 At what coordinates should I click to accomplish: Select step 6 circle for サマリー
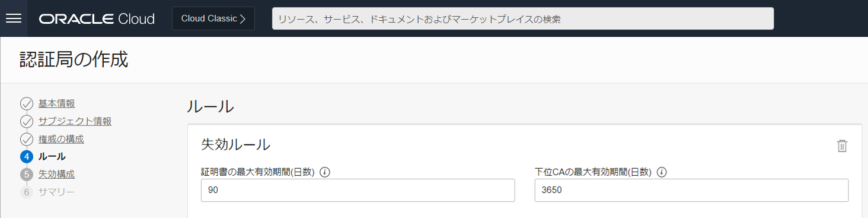coord(26,192)
